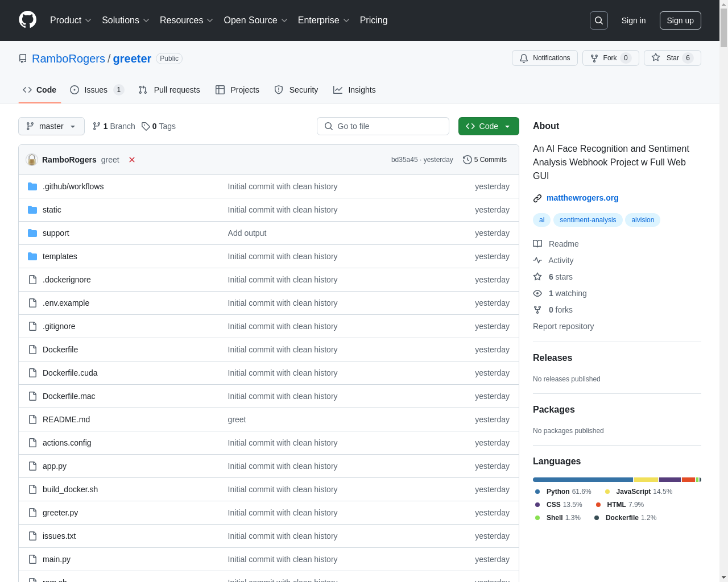Click the Activity pulse icon
Viewport: 728px width, 582px height.
(537, 260)
